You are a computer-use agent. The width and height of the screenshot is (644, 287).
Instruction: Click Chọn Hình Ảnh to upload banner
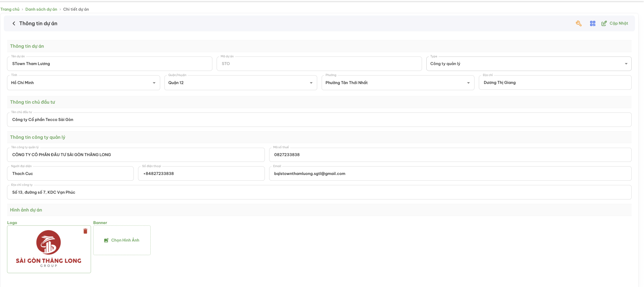tap(122, 240)
